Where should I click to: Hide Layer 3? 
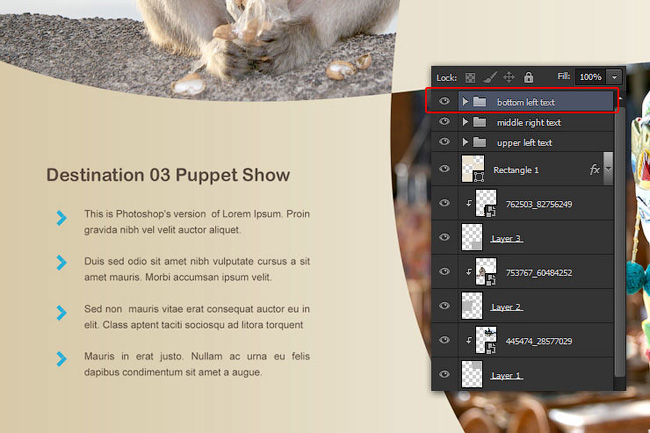click(x=444, y=237)
